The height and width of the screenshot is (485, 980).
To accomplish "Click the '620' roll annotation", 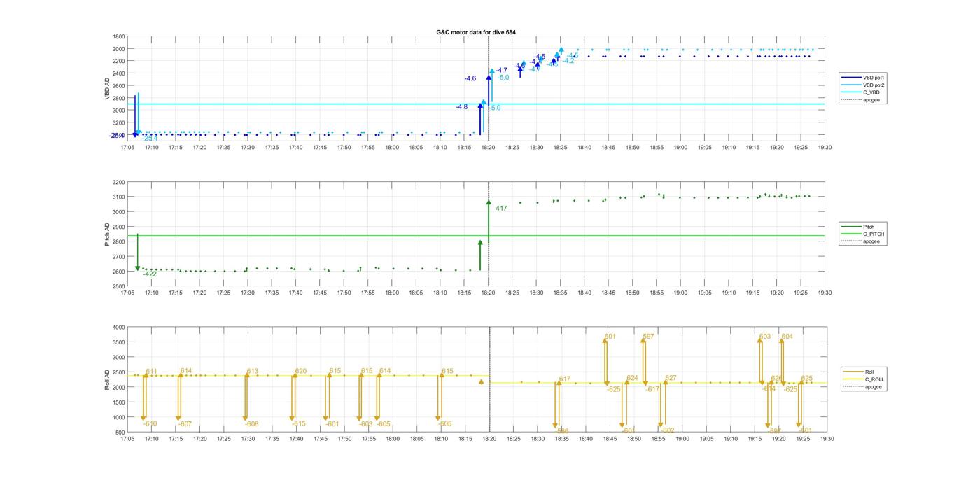I will coord(301,372).
